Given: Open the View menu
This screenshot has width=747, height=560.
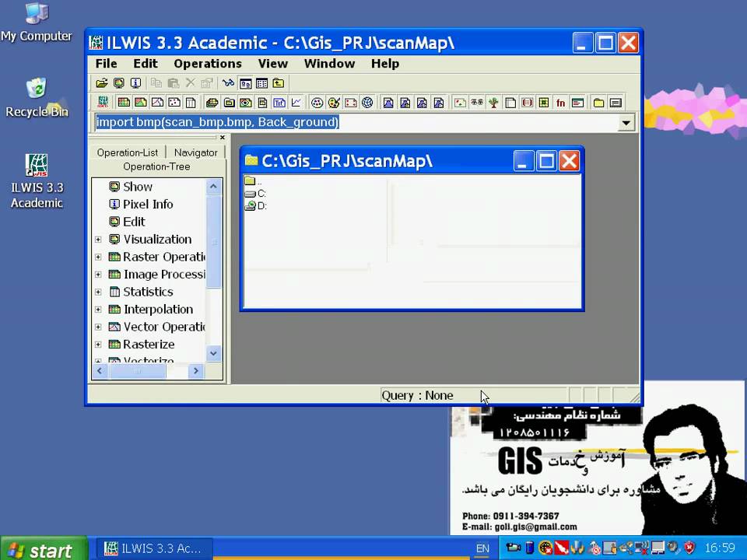Looking at the screenshot, I should [x=273, y=63].
